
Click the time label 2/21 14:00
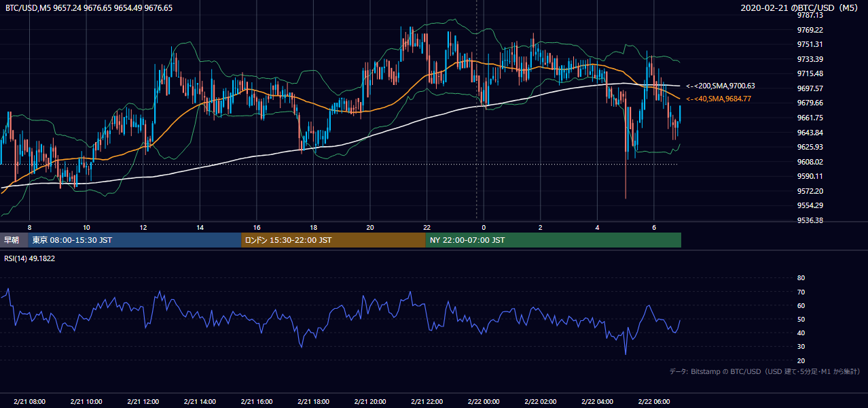200,402
